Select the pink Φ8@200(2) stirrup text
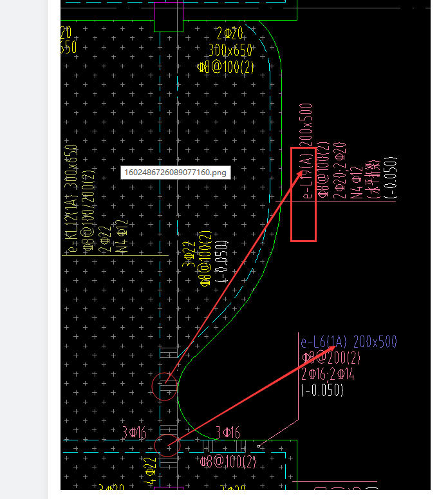 click(331, 358)
